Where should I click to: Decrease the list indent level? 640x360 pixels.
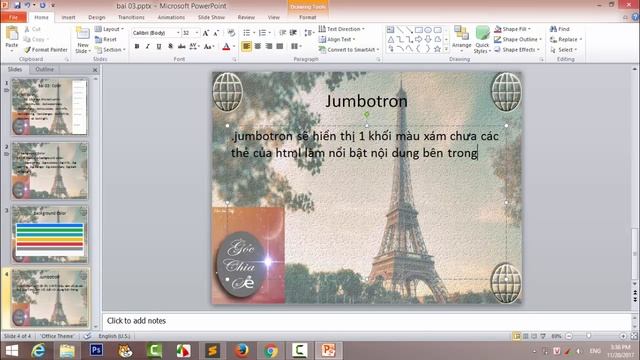282,33
